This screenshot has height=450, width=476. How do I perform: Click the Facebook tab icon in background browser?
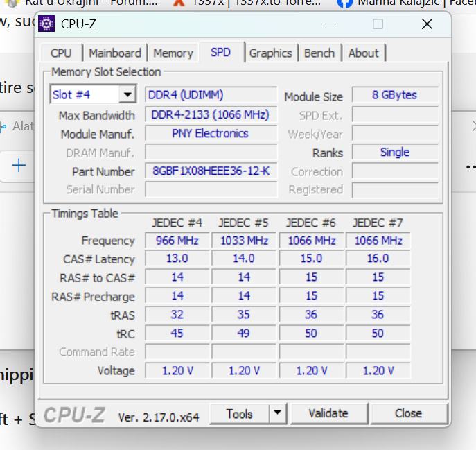(344, 3)
